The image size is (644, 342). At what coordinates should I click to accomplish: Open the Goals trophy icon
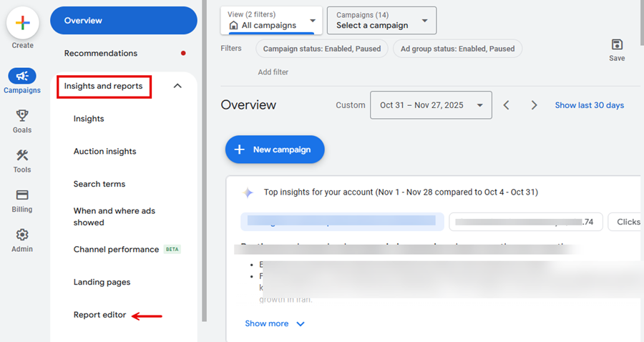[22, 116]
